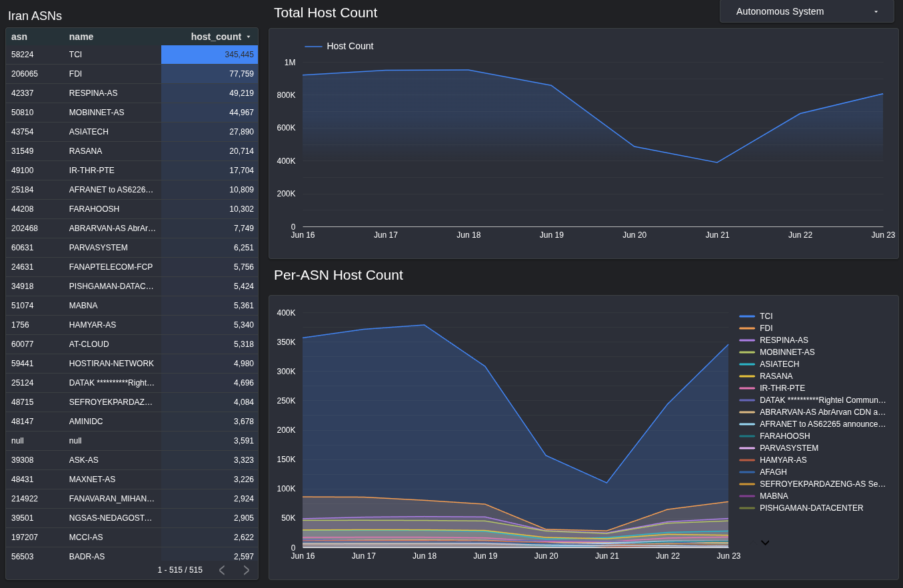
Task: Expand legend list with the down chevron
Action: (764, 544)
